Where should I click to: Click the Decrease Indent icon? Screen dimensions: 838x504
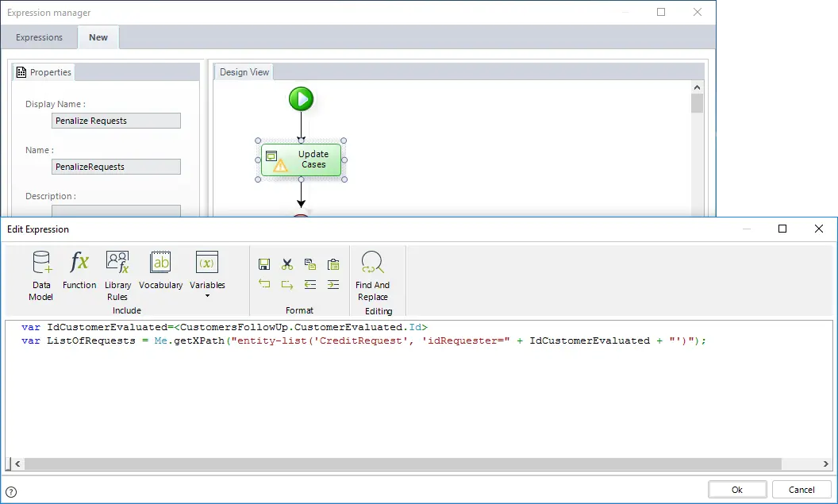pyautogui.click(x=310, y=284)
